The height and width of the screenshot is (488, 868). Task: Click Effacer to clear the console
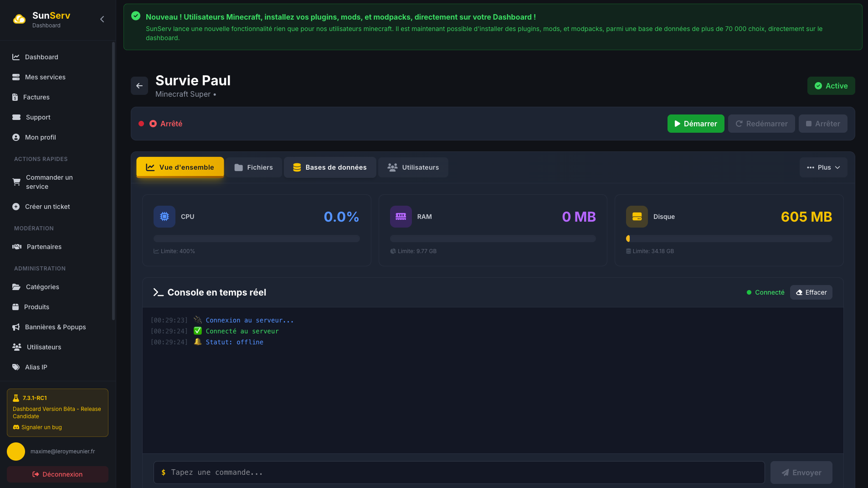click(811, 292)
